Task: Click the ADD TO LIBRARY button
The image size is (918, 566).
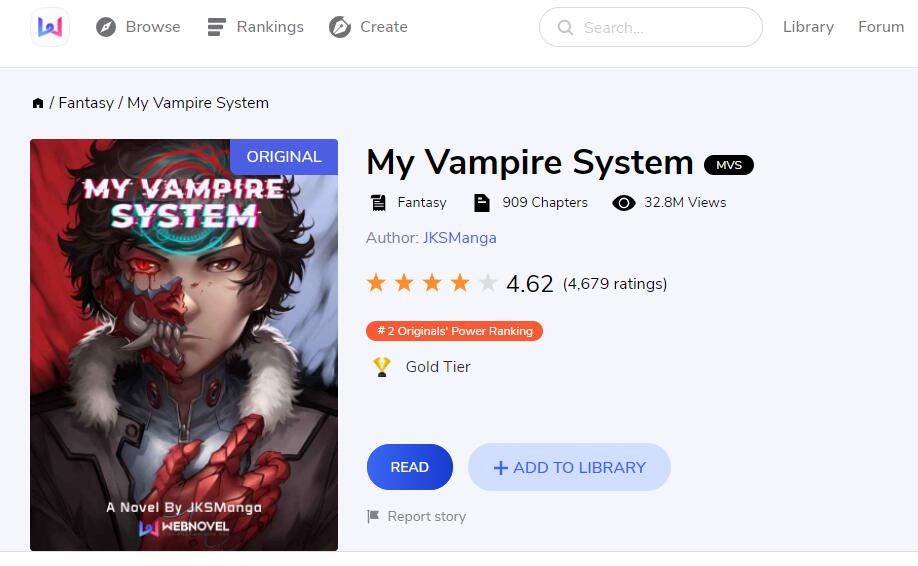Action: [x=569, y=467]
